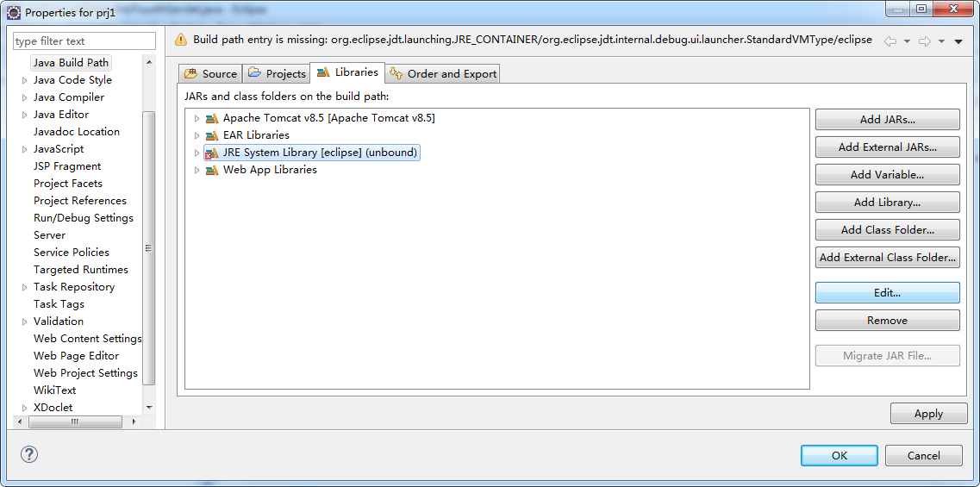Expand the JavaScript node
The height and width of the screenshot is (487, 980).
pyautogui.click(x=24, y=149)
